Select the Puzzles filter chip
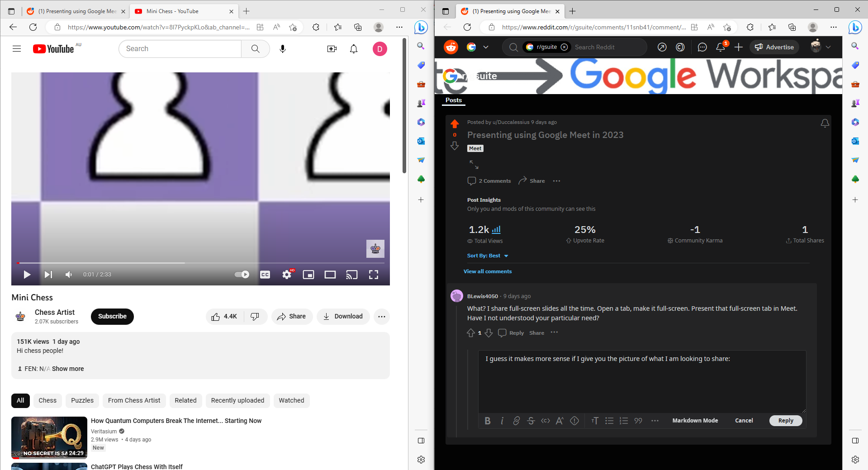868x470 pixels. 82,400
